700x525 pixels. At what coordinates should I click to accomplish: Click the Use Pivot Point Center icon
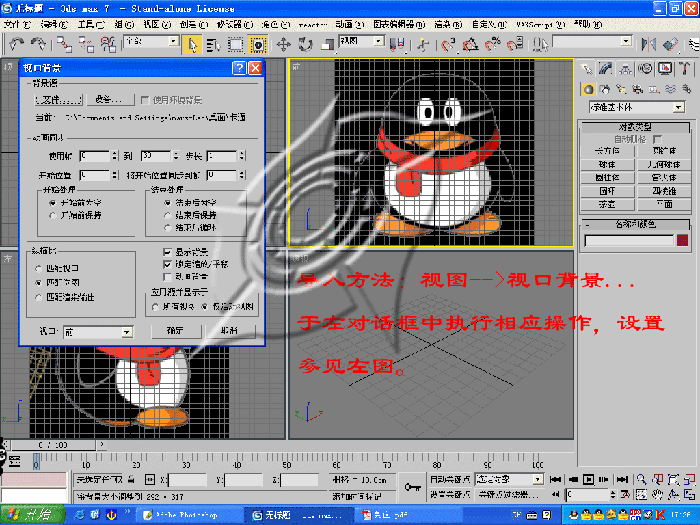pyautogui.click(x=397, y=45)
